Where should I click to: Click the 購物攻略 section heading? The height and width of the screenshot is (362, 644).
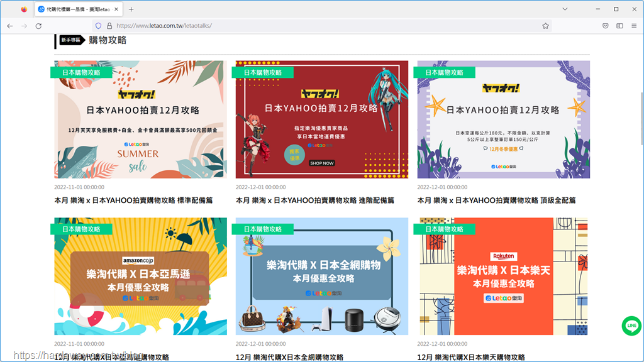click(108, 40)
